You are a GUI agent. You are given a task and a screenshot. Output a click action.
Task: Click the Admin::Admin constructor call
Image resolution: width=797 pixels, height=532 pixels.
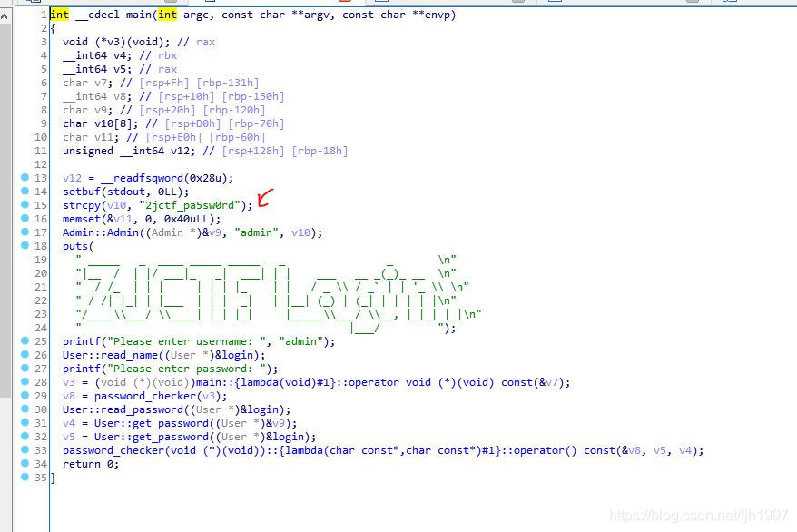pyautogui.click(x=101, y=232)
